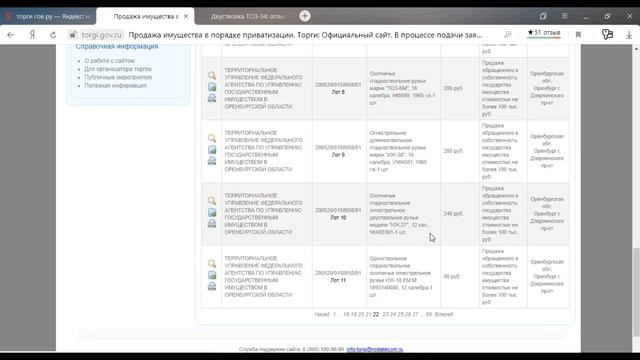Click the printer icon in Лот 11 row
The image size is (640, 360).
[212, 286]
